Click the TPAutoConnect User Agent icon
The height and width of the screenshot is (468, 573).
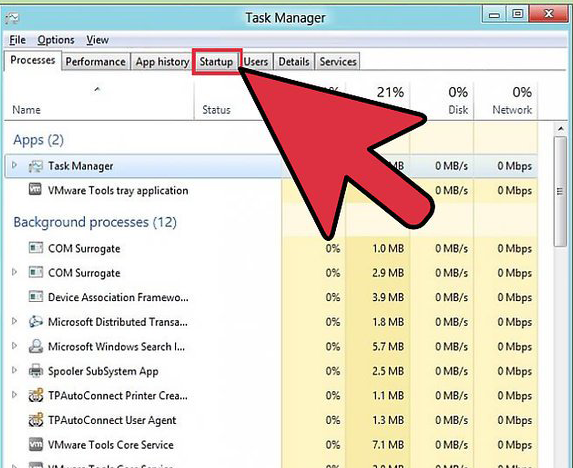tap(35, 420)
